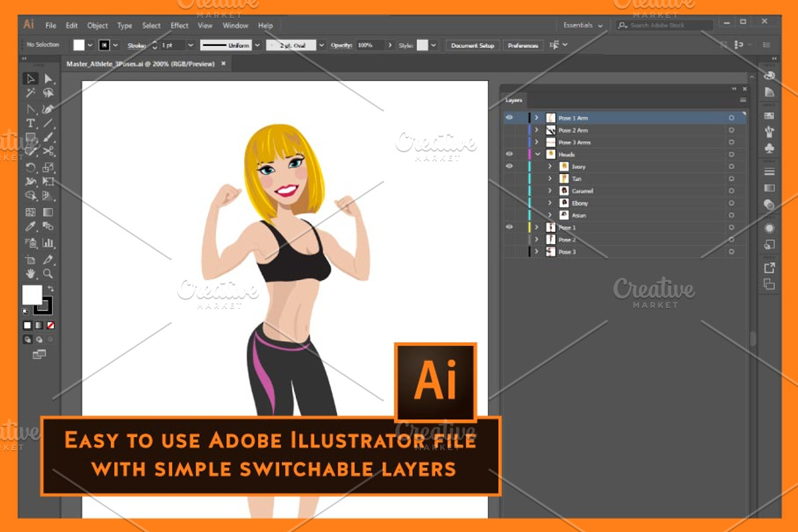
Task: Pick the Eyedropper tool
Action: tap(31, 227)
